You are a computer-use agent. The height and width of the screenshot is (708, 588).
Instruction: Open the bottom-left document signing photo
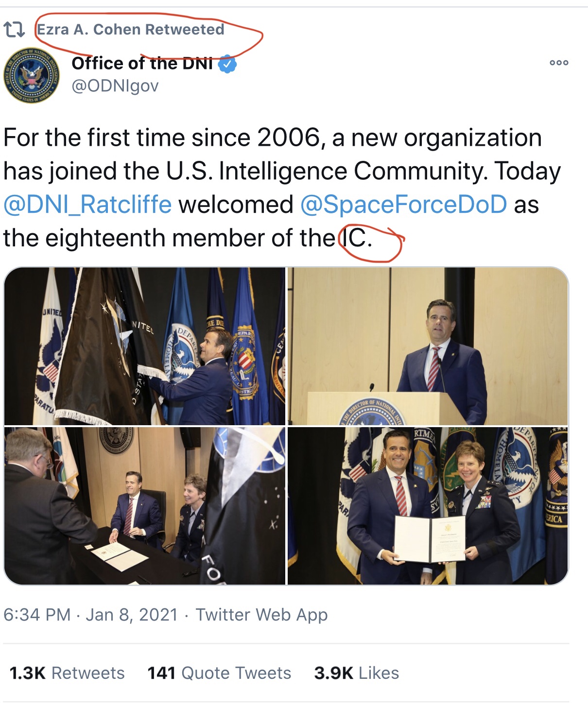click(145, 505)
